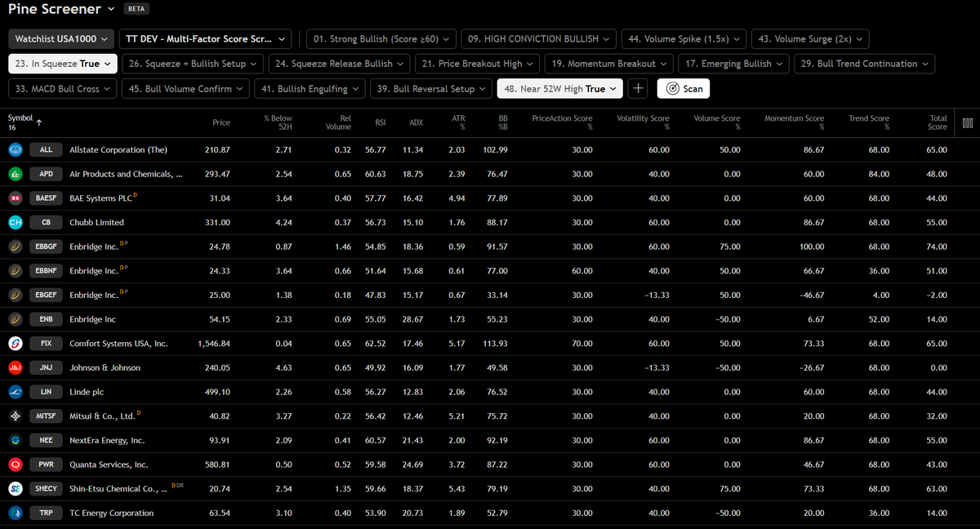Open the 41. Bullish Engulfing filter
The width and height of the screenshot is (980, 529).
coord(310,88)
